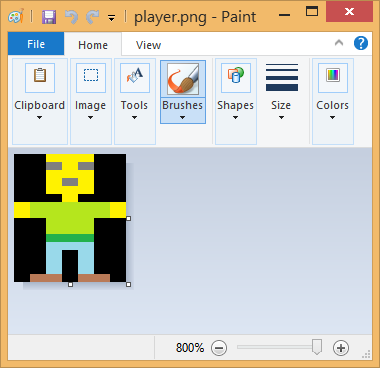Zoom out with the minus button

[219, 348]
